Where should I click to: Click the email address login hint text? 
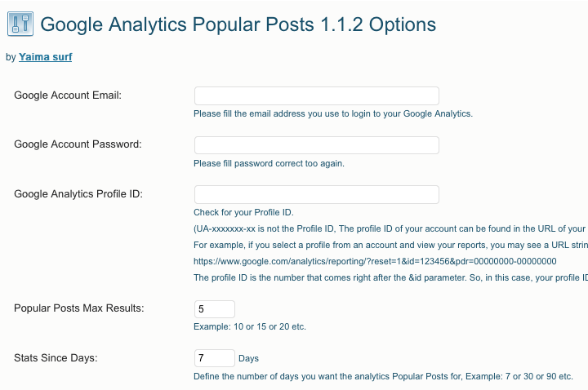click(x=333, y=114)
